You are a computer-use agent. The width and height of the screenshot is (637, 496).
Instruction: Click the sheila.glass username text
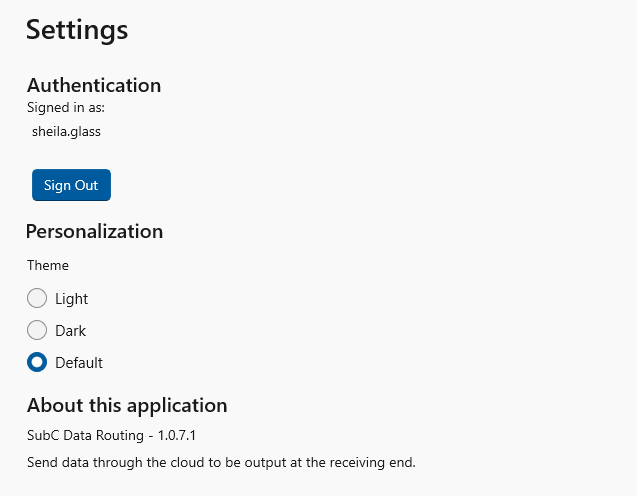pos(66,130)
